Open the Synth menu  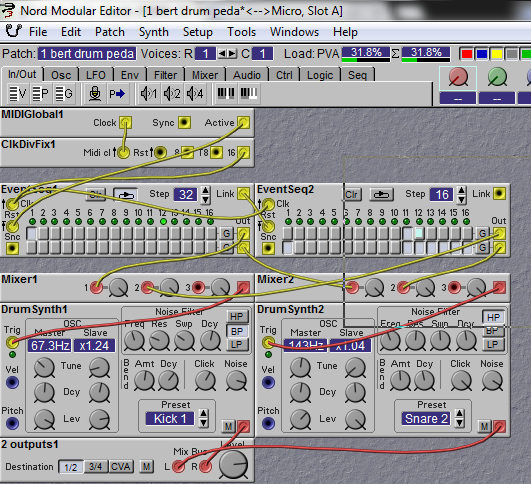coord(154,32)
